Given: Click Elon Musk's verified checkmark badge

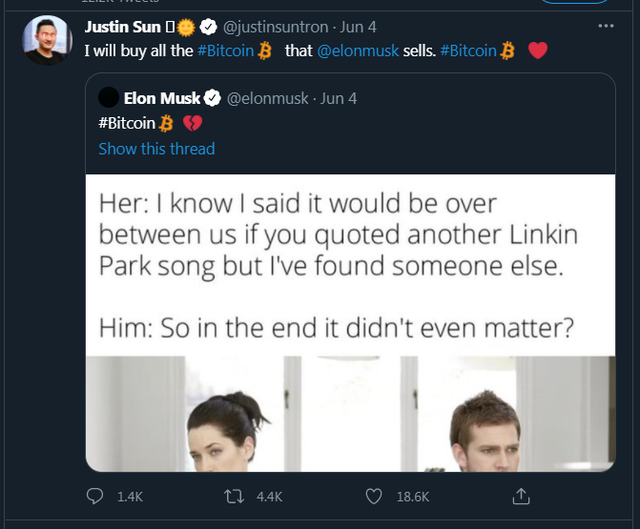Looking at the screenshot, I should coord(213,98).
